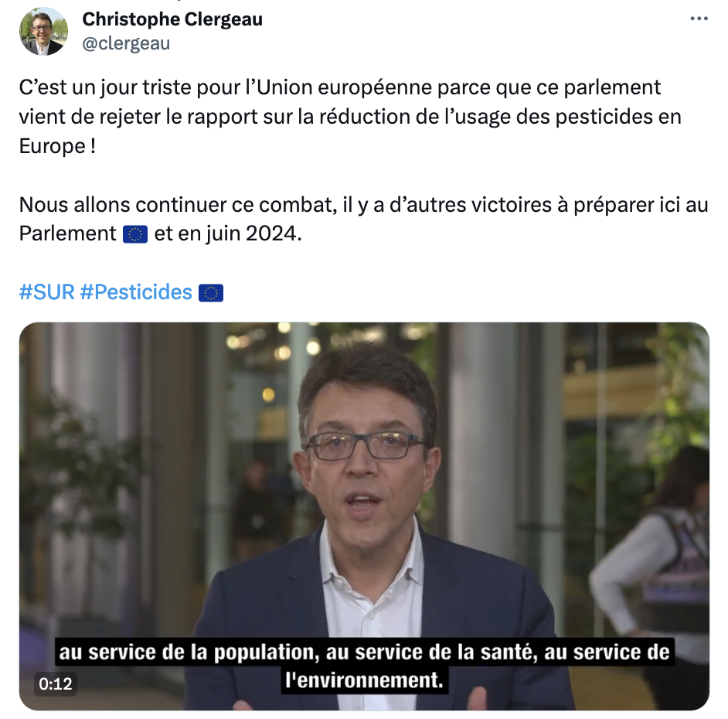Click the paragraph starting 'Nous allons continuer ce combat'
Screen dimensions: 728x719
pos(363,220)
